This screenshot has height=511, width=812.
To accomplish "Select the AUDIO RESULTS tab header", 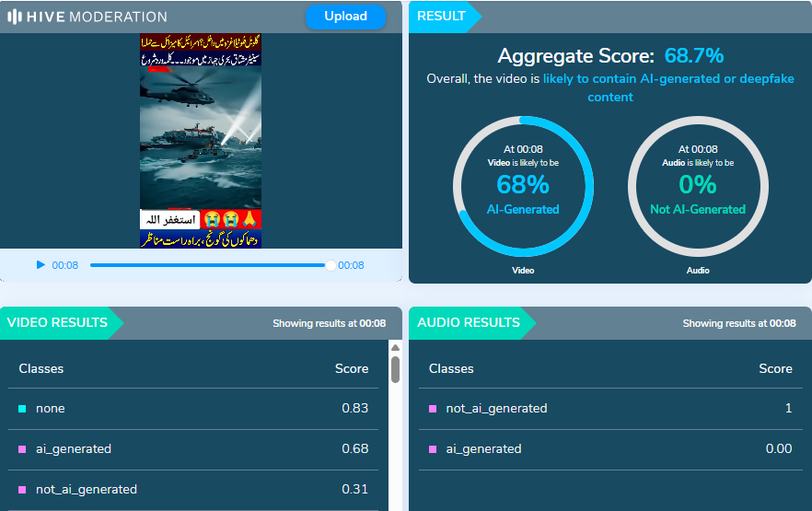I will (x=469, y=323).
